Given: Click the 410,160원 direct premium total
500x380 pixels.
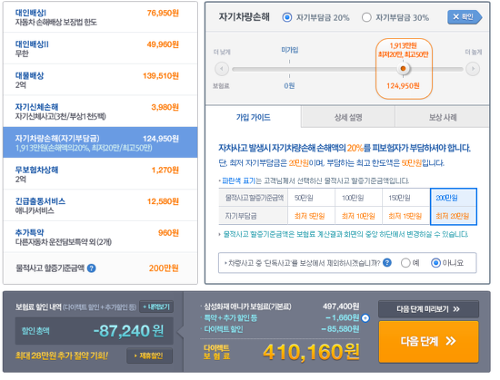Looking at the screenshot, I should 311,352.
